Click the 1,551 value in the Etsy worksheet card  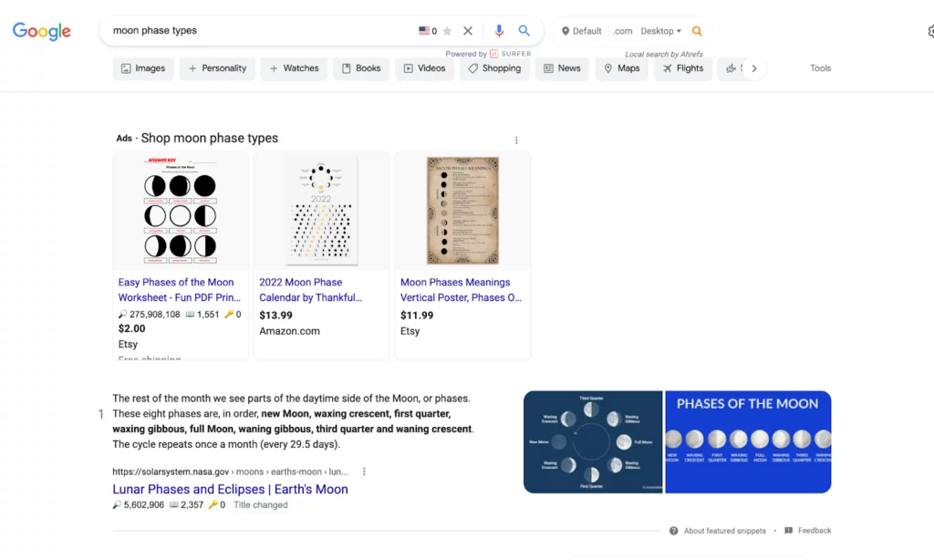pyautogui.click(x=208, y=315)
